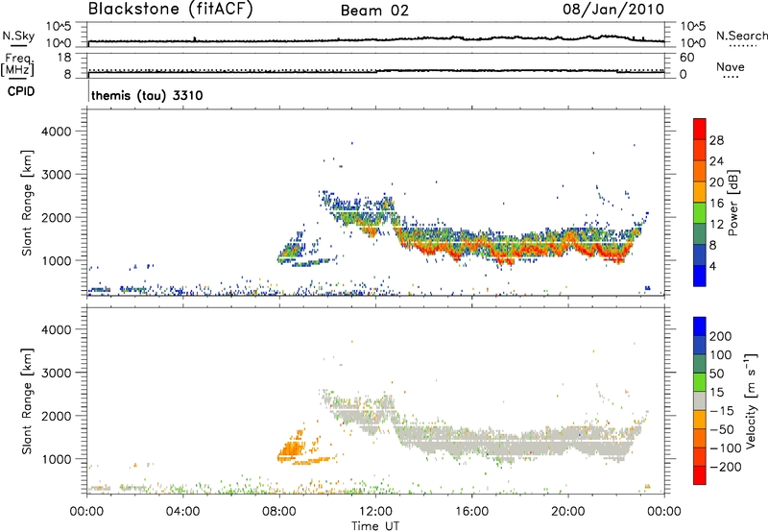Click the 'Time UT' axis label

(x=375, y=526)
